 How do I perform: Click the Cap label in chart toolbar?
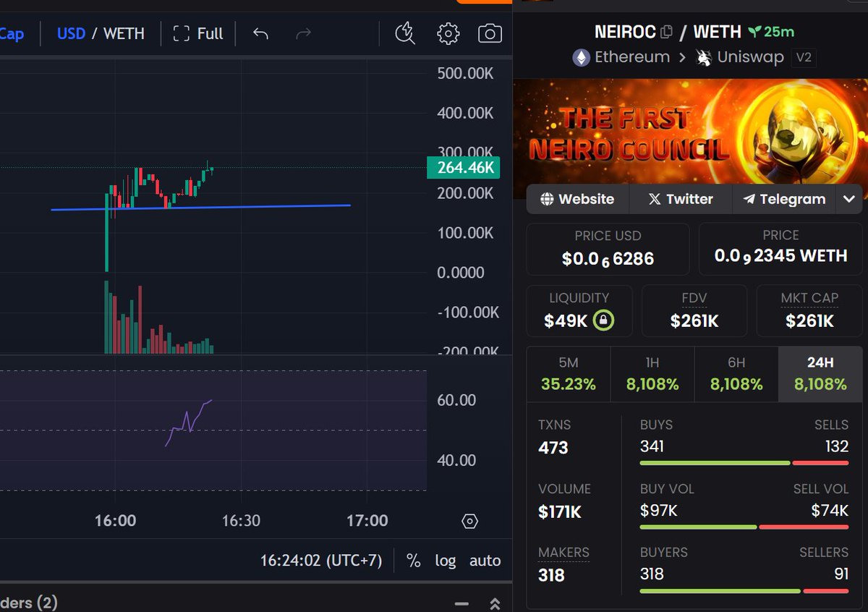[x=12, y=33]
